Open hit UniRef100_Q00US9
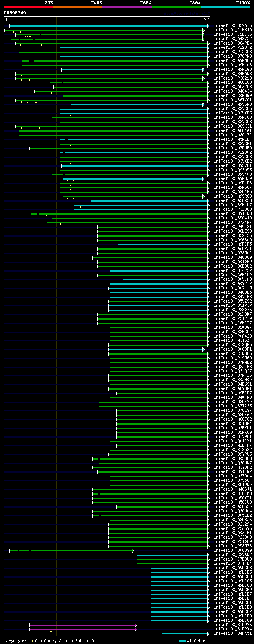Viewport: 254px width, 644px height. pos(233,550)
